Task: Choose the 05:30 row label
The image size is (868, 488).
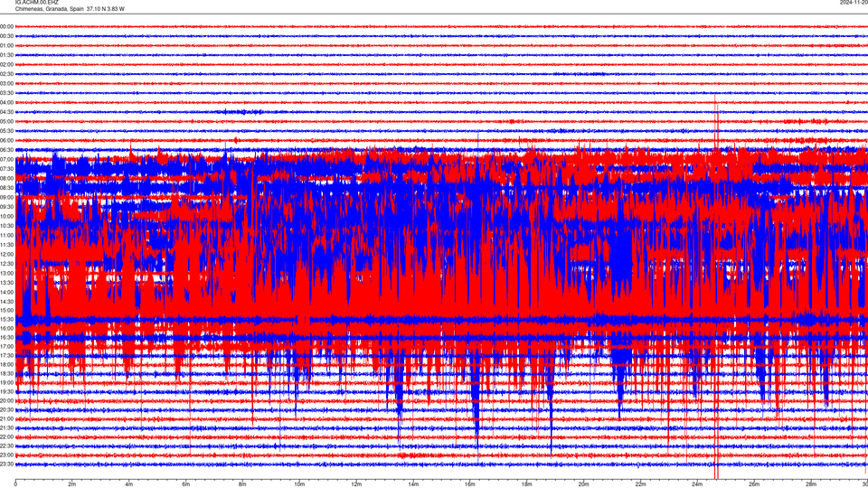Action: tap(6, 131)
